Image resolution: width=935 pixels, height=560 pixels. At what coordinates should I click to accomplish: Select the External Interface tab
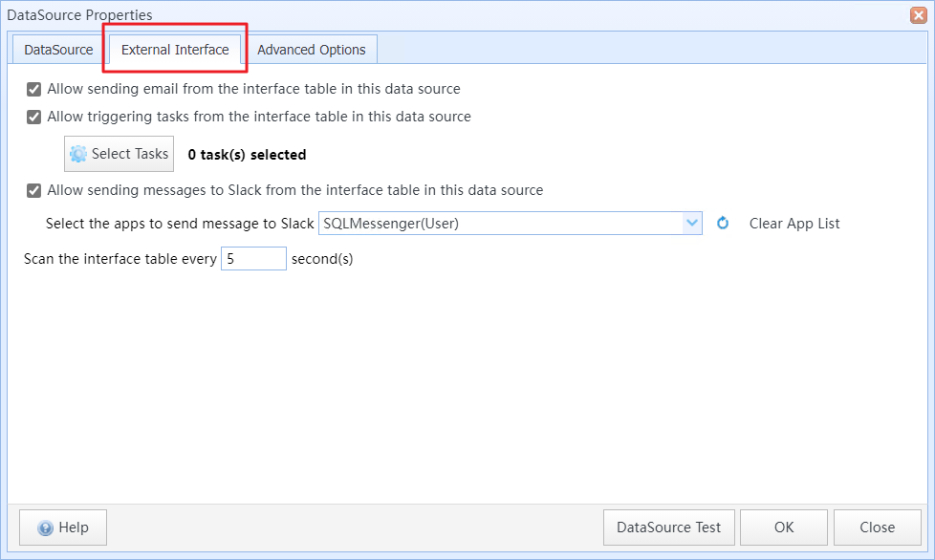175,50
